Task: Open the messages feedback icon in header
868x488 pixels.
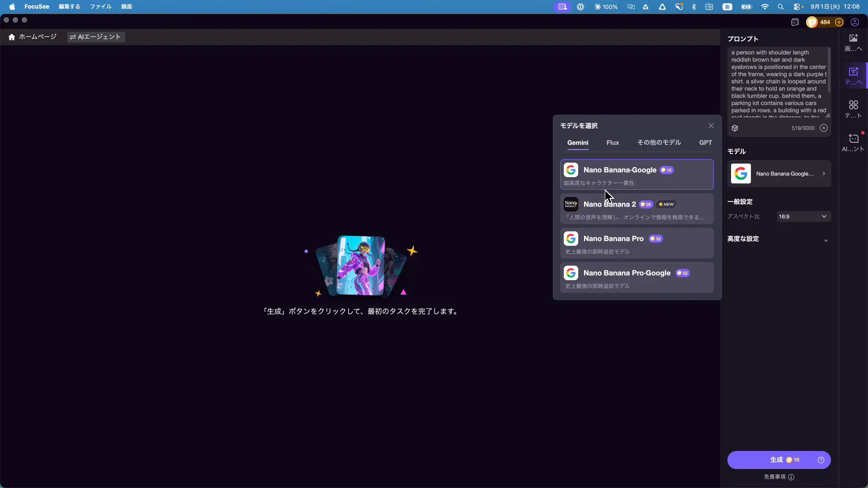Action: click(x=795, y=22)
